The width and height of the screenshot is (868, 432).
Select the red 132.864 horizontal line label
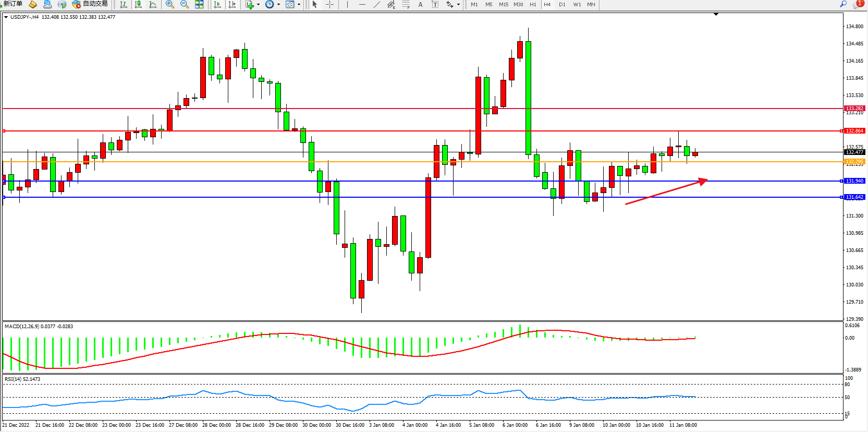(854, 131)
